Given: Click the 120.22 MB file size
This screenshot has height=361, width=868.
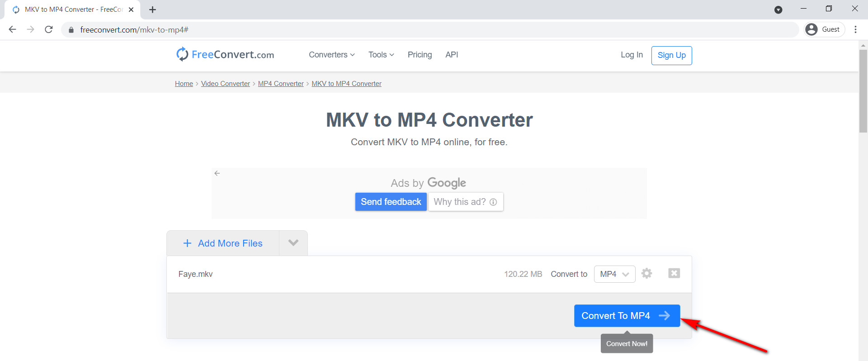Looking at the screenshot, I should [x=523, y=274].
